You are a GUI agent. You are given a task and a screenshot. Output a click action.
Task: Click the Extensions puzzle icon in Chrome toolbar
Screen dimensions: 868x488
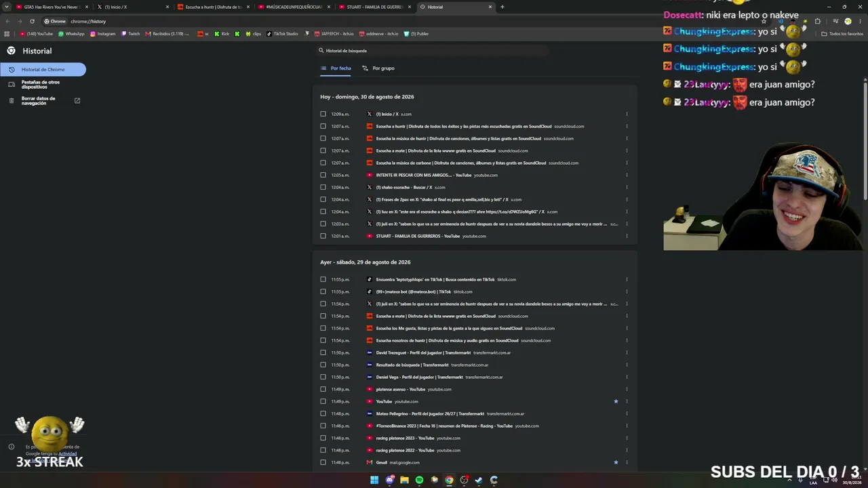pyautogui.click(x=817, y=21)
